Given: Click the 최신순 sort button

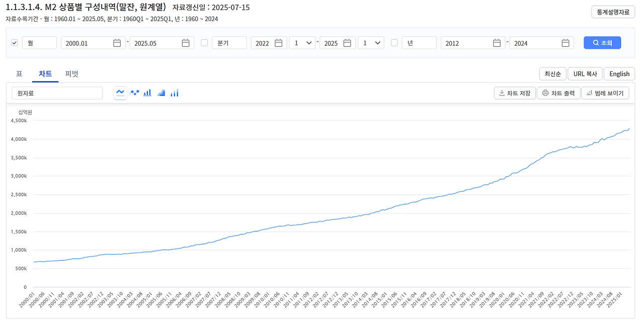Looking at the screenshot, I should coord(553,74).
